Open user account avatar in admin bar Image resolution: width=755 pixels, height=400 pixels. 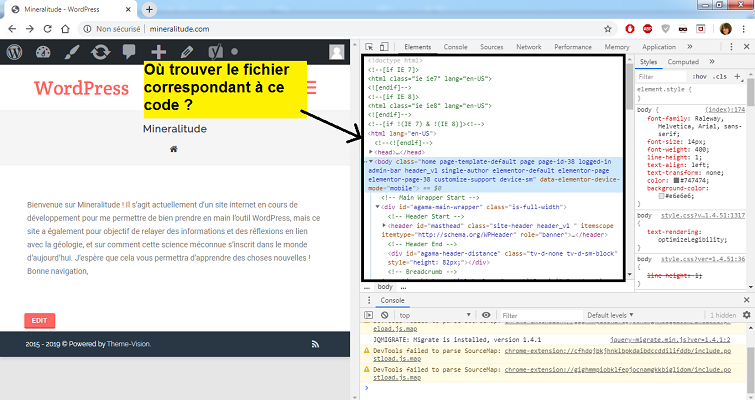coord(337,52)
